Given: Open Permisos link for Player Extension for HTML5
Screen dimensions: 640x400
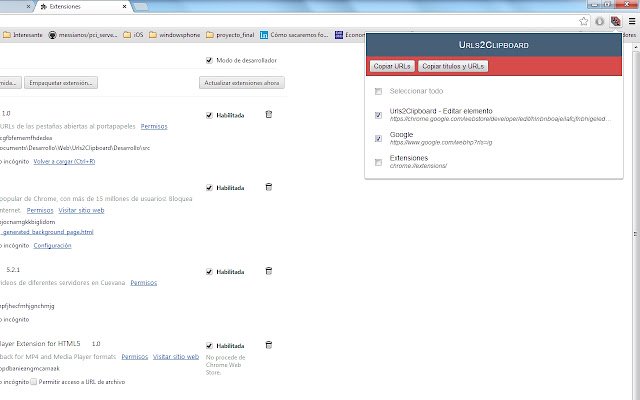Looking at the screenshot, I should (x=135, y=357).
